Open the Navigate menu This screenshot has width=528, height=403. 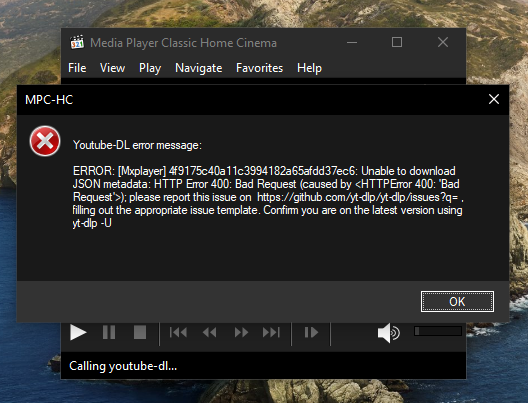point(199,68)
